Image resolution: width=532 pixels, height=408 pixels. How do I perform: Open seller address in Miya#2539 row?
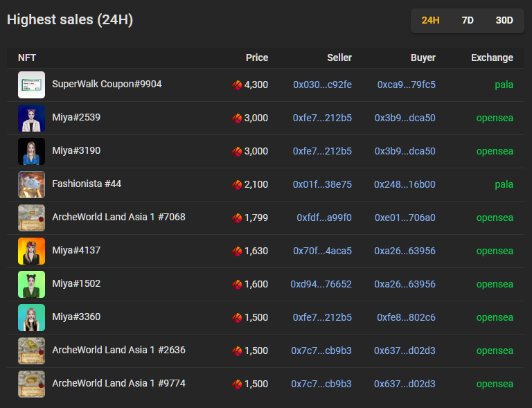(322, 118)
